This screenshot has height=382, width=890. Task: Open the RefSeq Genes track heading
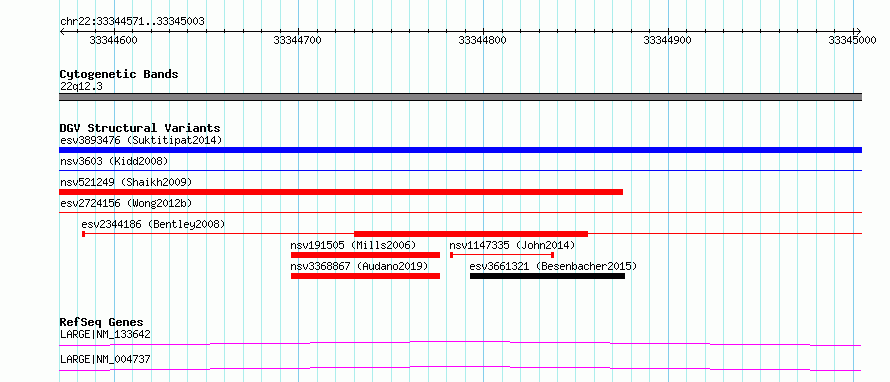click(x=102, y=322)
